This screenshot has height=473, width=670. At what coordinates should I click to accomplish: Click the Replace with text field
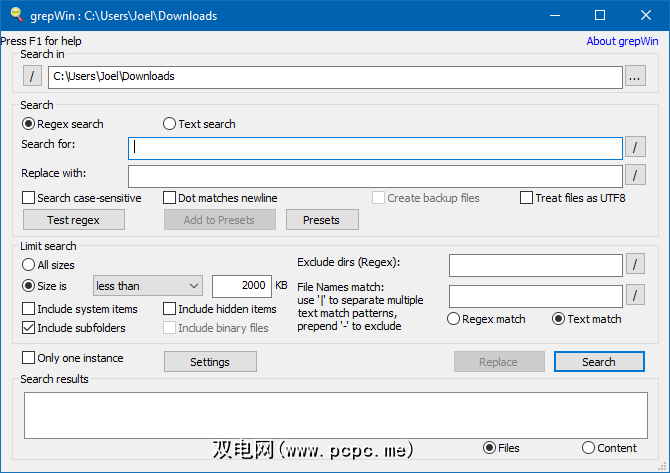[375, 176]
